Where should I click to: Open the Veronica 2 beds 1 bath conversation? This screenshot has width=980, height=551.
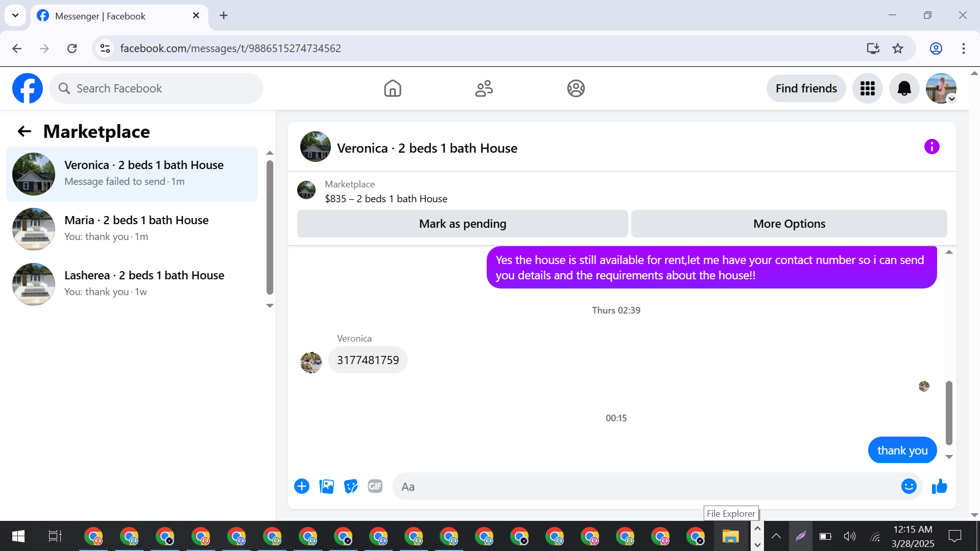[x=132, y=174]
